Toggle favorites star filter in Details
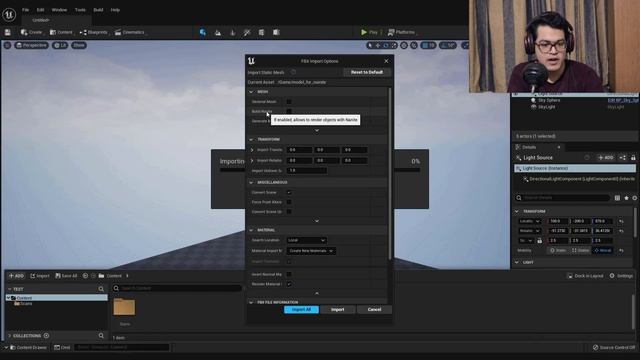The image size is (640, 360). pyautogui.click(x=627, y=198)
